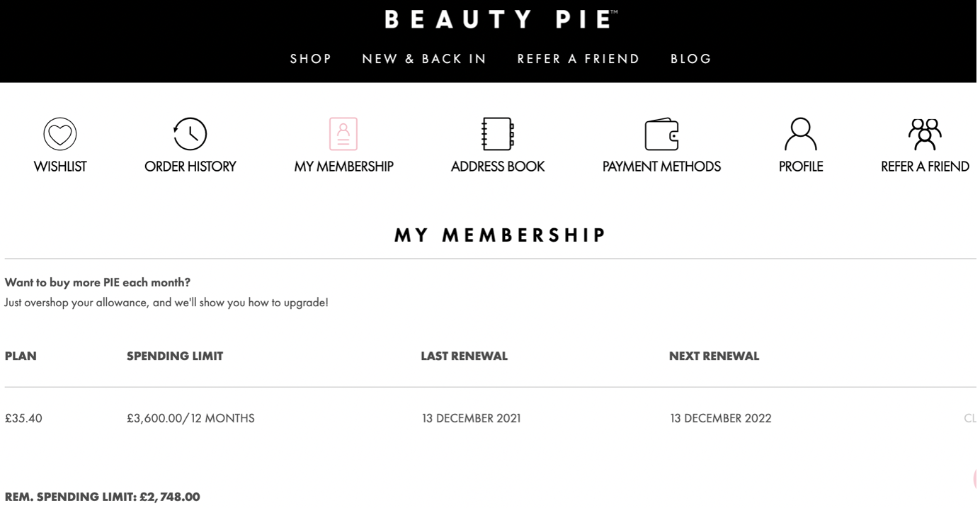Open the ORDER HISTORY text link
Viewport: 980px width, 511px height.
190,167
